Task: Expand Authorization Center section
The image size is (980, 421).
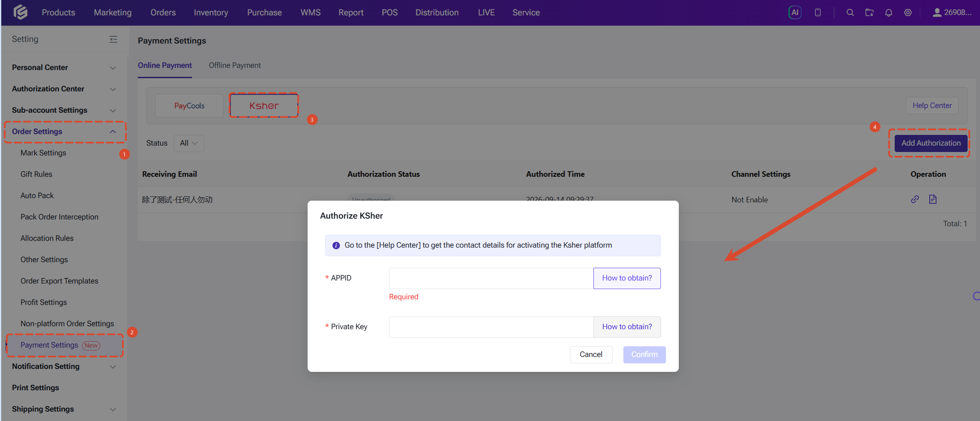Action: [64, 89]
